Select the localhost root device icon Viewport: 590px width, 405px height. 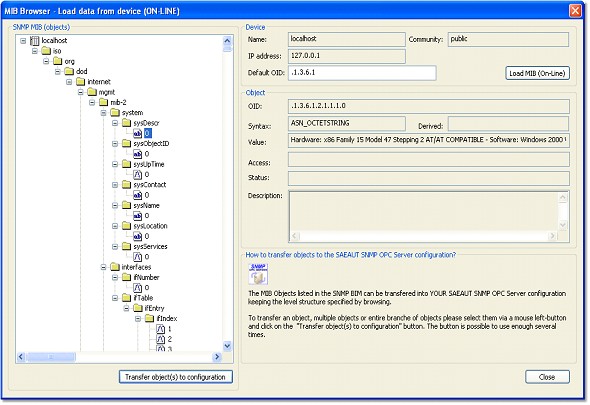pyautogui.click(x=35, y=40)
